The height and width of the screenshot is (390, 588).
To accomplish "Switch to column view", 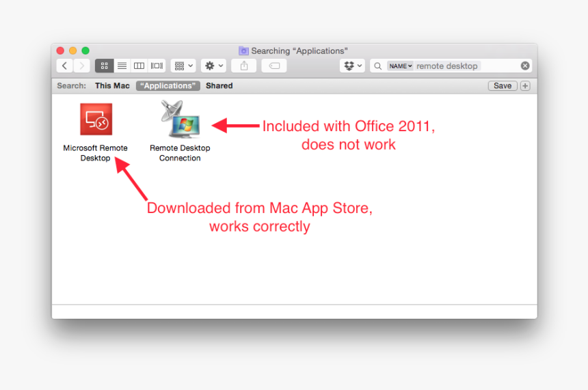I will (x=139, y=66).
